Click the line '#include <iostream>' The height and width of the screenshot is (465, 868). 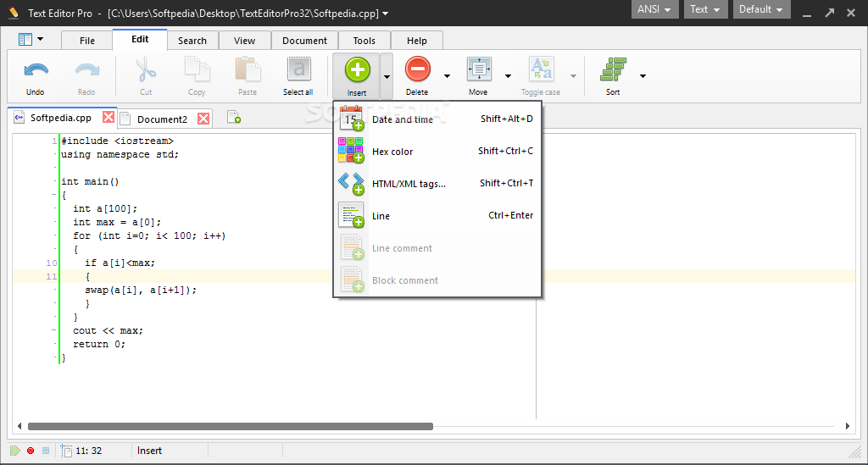(117, 141)
